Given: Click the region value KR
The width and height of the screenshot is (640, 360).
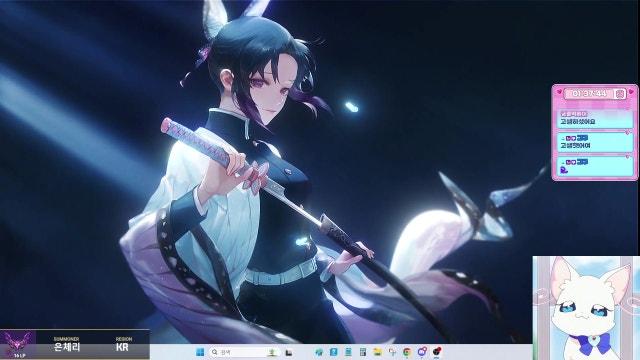Looking at the screenshot, I should (x=122, y=347).
